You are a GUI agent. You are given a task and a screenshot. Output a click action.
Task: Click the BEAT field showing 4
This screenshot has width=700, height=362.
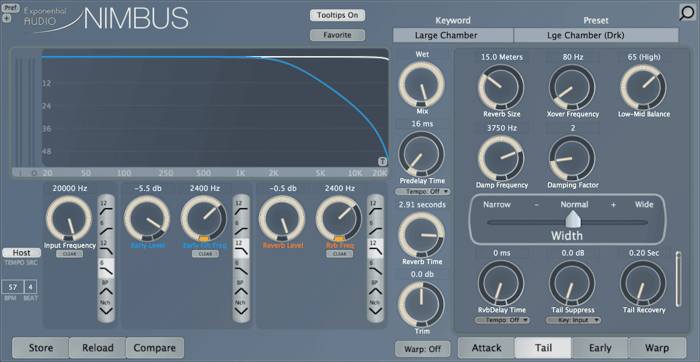pyautogui.click(x=31, y=287)
